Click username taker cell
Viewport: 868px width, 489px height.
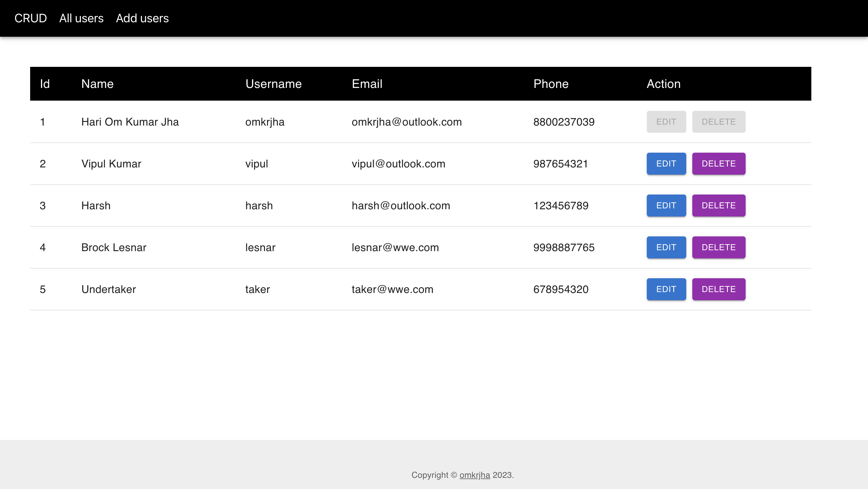pos(258,289)
